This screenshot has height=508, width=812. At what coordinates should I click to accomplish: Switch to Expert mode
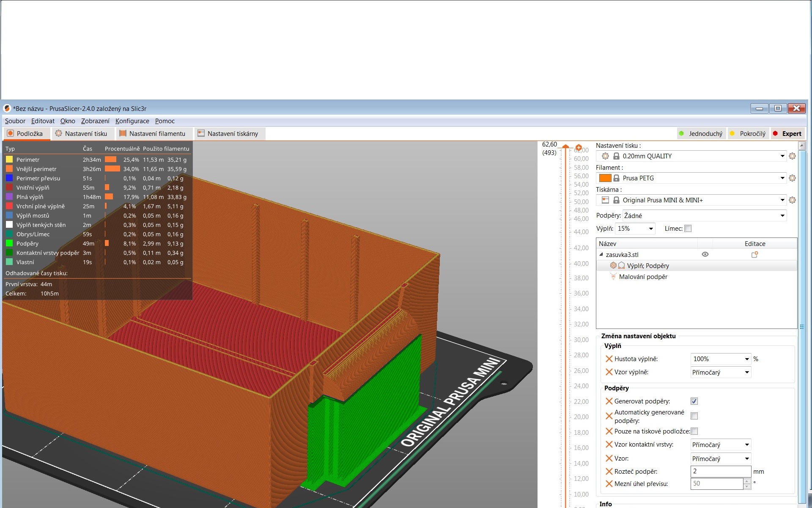pos(787,134)
